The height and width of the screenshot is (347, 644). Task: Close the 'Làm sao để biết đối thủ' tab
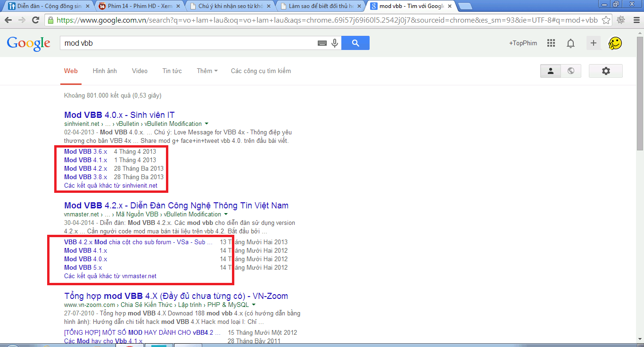click(x=360, y=6)
